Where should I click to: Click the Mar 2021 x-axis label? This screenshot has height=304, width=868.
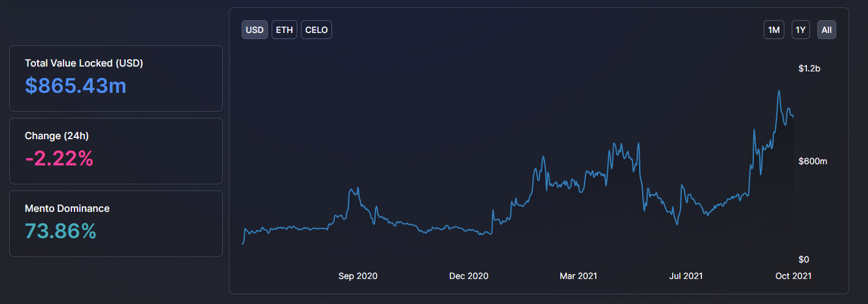(x=579, y=276)
